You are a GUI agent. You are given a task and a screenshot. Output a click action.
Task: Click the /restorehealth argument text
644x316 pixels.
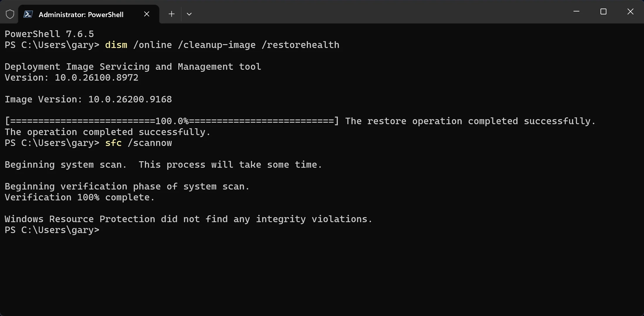[x=300, y=45]
